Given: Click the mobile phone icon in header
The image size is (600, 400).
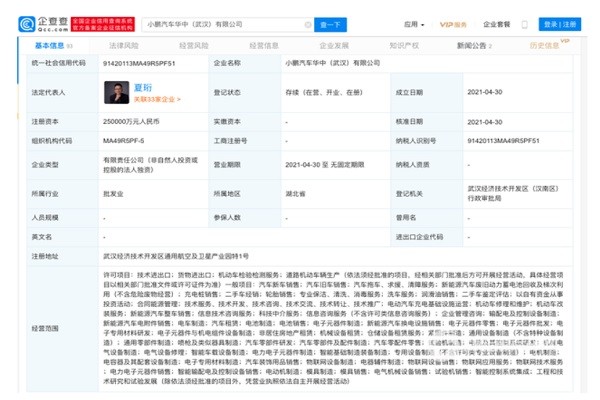Looking at the screenshot, I should click(525, 24).
